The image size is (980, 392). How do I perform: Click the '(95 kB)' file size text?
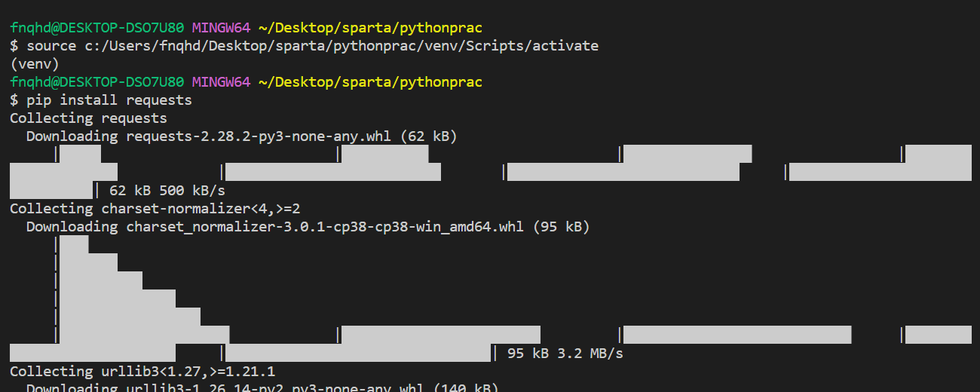561,227
